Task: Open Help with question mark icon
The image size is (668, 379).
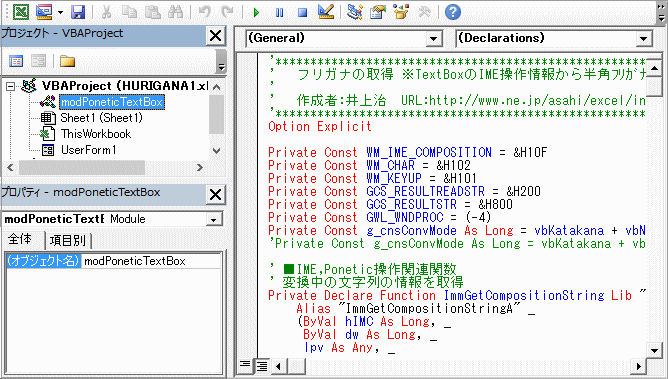Action: (x=453, y=11)
